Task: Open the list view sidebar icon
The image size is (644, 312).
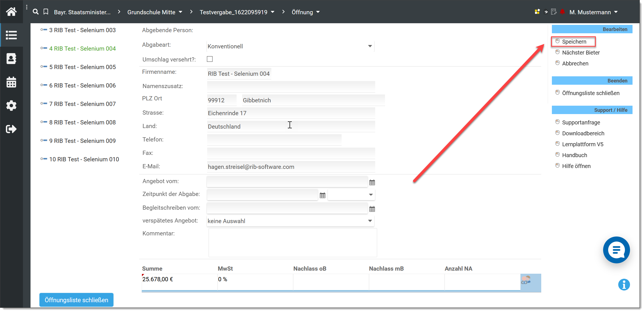Action: 11,35
